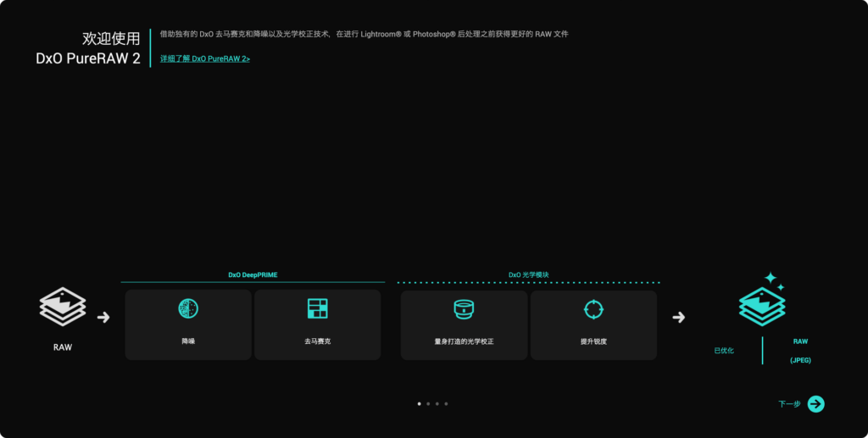
Task: Click the 量身打造的光学校正 label
Action: (464, 341)
